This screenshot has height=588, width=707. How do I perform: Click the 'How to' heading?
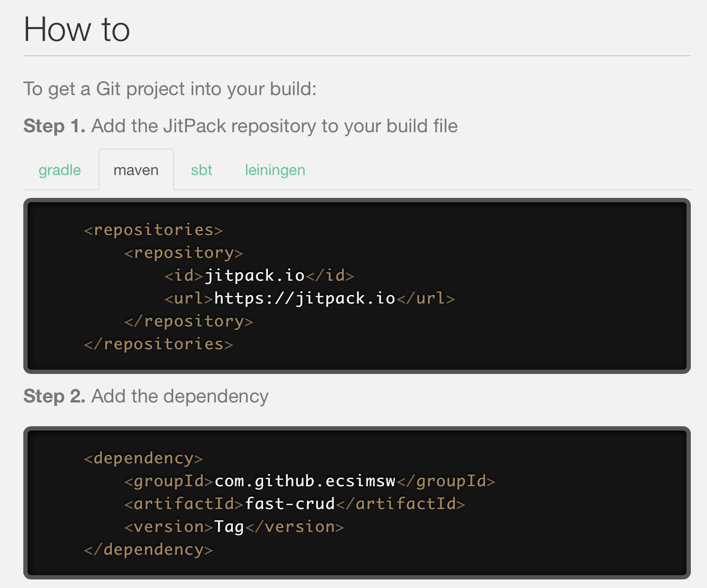(x=77, y=29)
